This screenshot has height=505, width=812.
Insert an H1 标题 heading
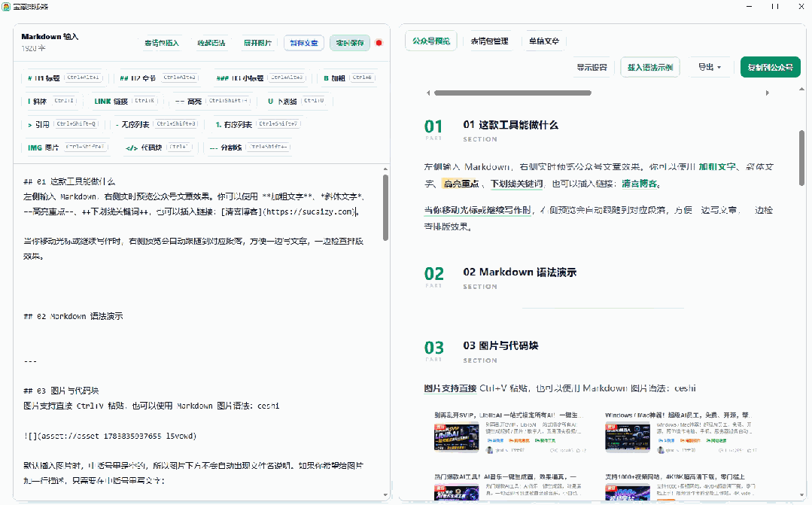coord(65,78)
